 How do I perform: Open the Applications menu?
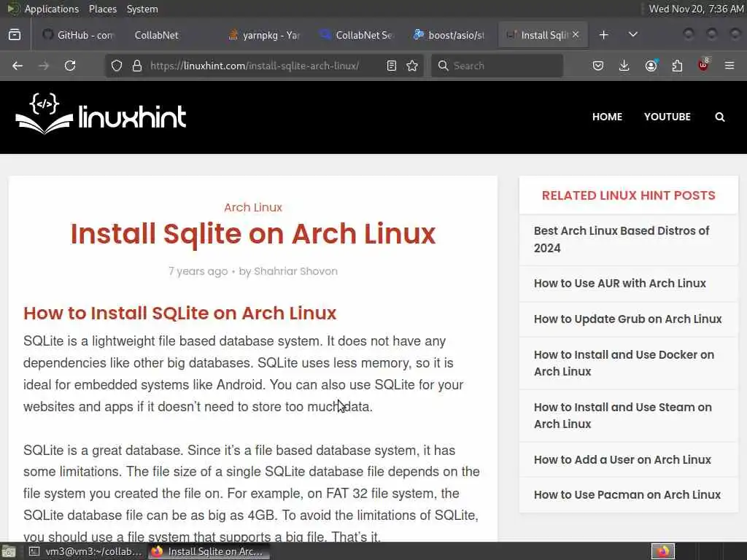coord(52,9)
